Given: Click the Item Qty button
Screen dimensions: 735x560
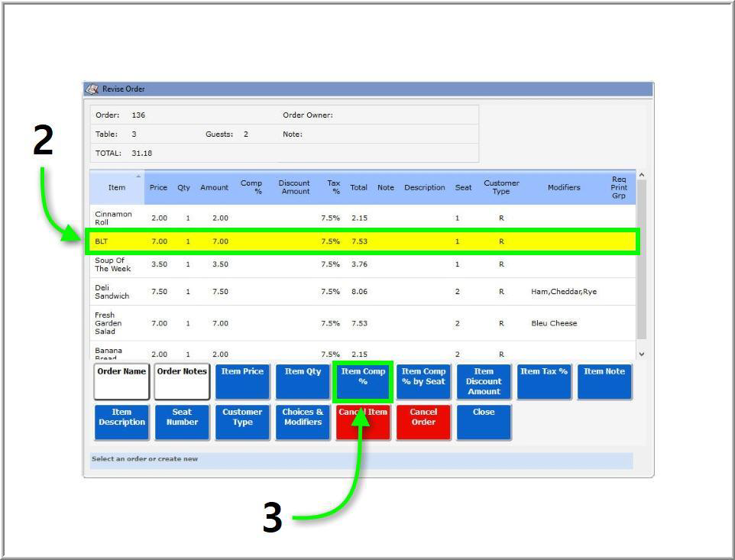Looking at the screenshot, I should (303, 381).
